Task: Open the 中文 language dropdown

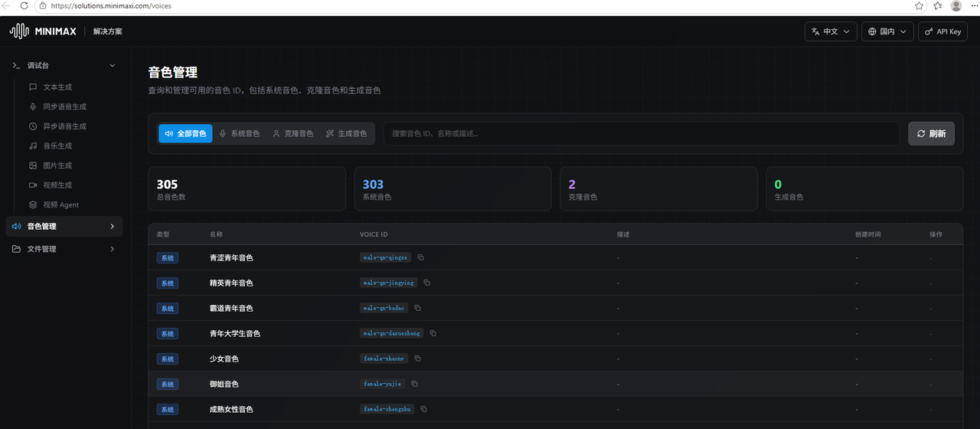Action: [831, 31]
